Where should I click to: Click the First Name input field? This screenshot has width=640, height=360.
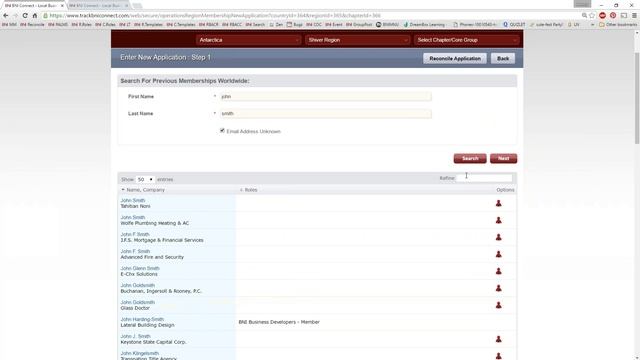325,96
